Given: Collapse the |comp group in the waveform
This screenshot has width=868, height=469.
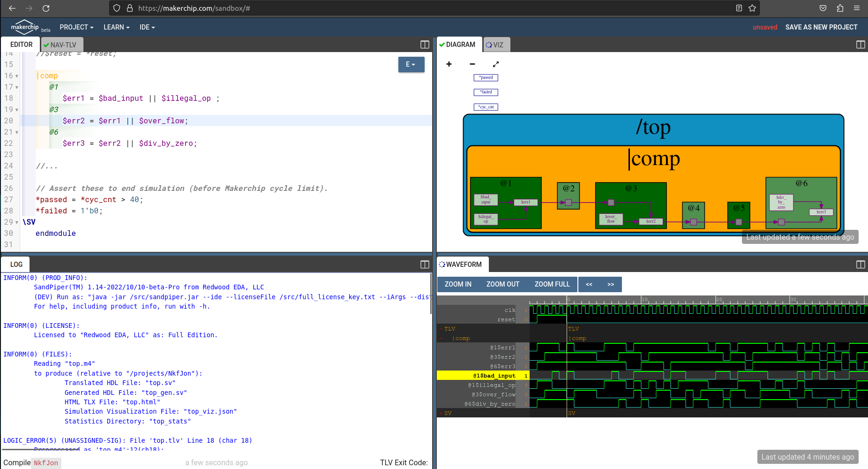Looking at the screenshot, I should [441, 338].
